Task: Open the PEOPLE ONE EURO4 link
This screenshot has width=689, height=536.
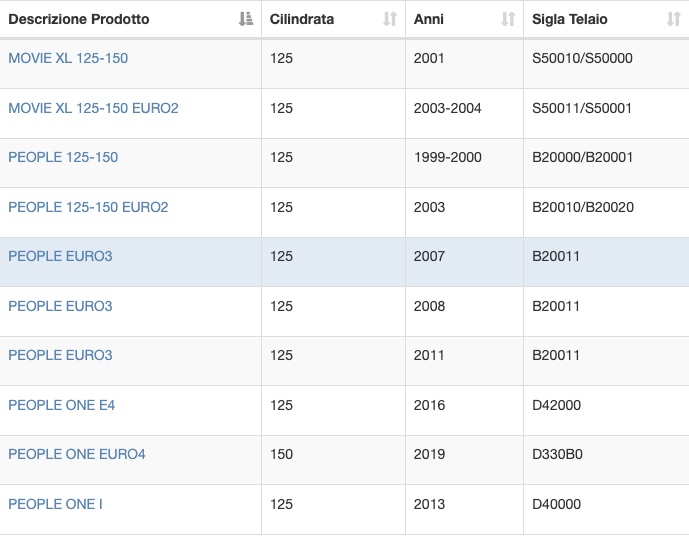Action: 77,454
